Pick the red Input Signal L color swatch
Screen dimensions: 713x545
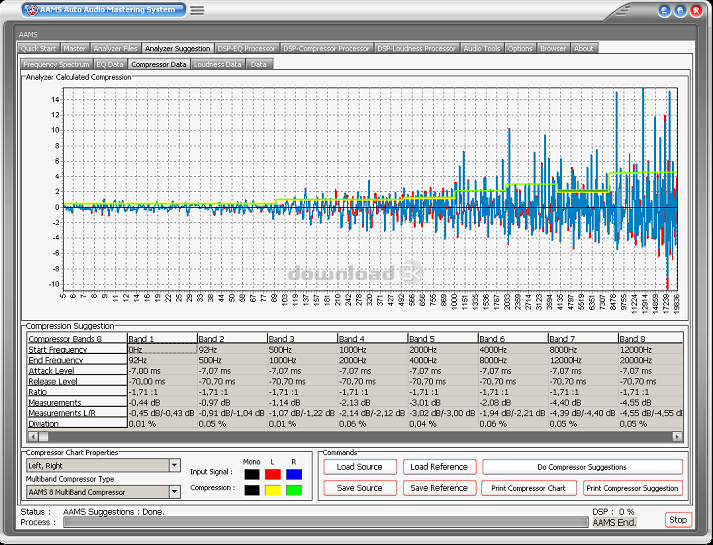[x=272, y=473]
